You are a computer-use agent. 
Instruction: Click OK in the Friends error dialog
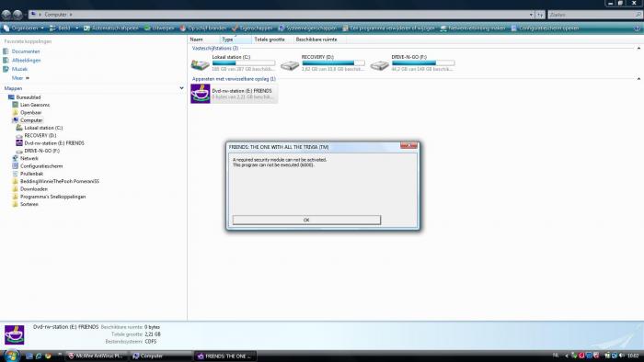click(306, 221)
